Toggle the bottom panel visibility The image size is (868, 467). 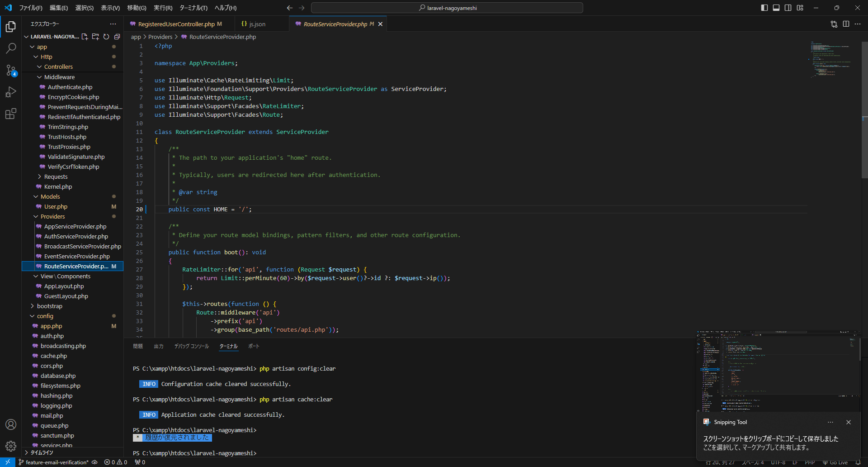(x=776, y=8)
